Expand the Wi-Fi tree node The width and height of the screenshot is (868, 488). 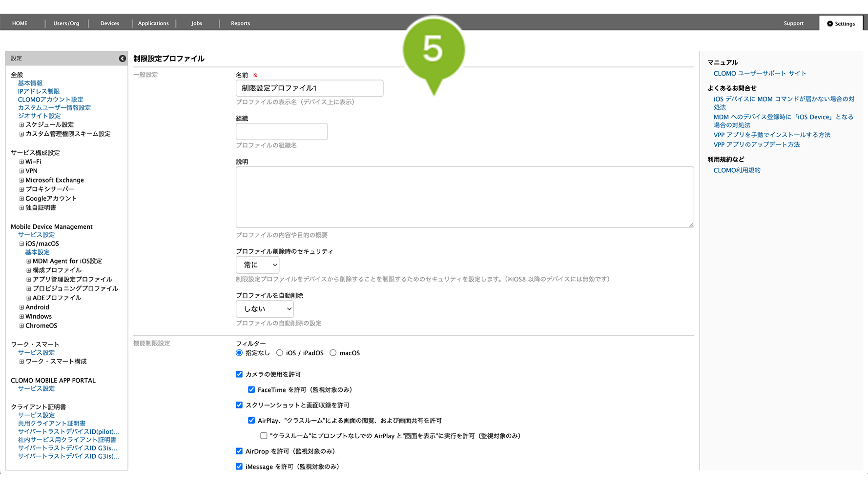pyautogui.click(x=21, y=162)
